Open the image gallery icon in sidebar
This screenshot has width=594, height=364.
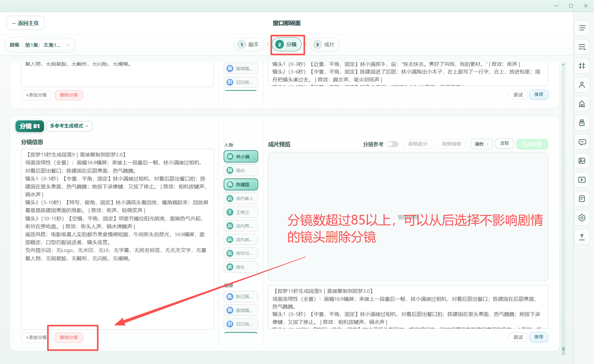(582, 161)
